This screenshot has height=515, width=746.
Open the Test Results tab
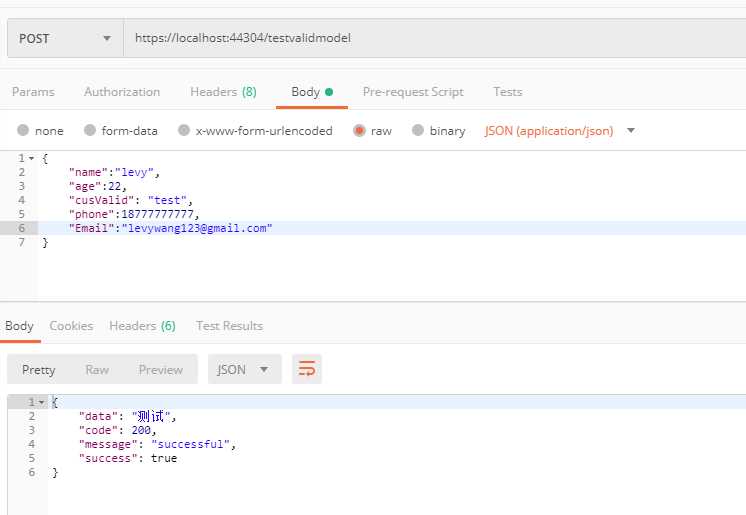(x=229, y=326)
